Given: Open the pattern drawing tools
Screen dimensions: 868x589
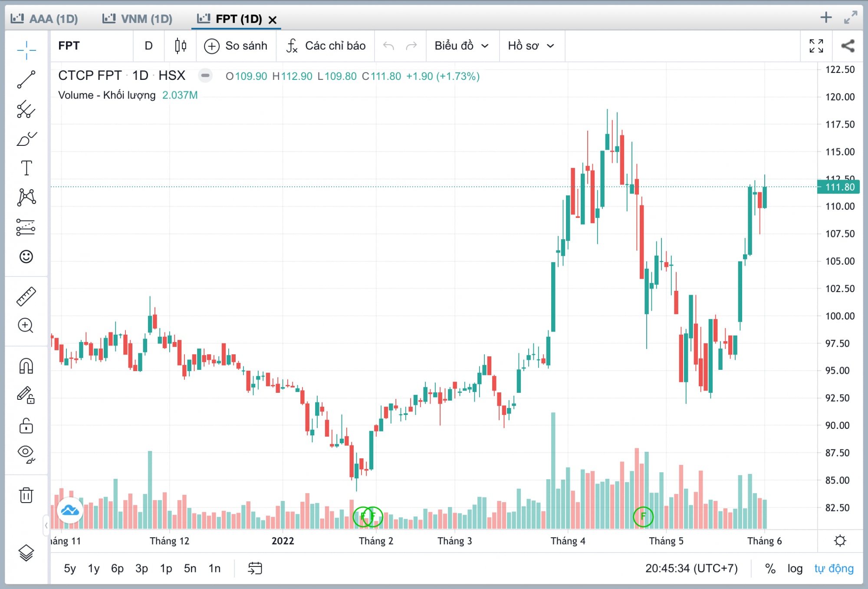Looking at the screenshot, I should click(x=26, y=197).
